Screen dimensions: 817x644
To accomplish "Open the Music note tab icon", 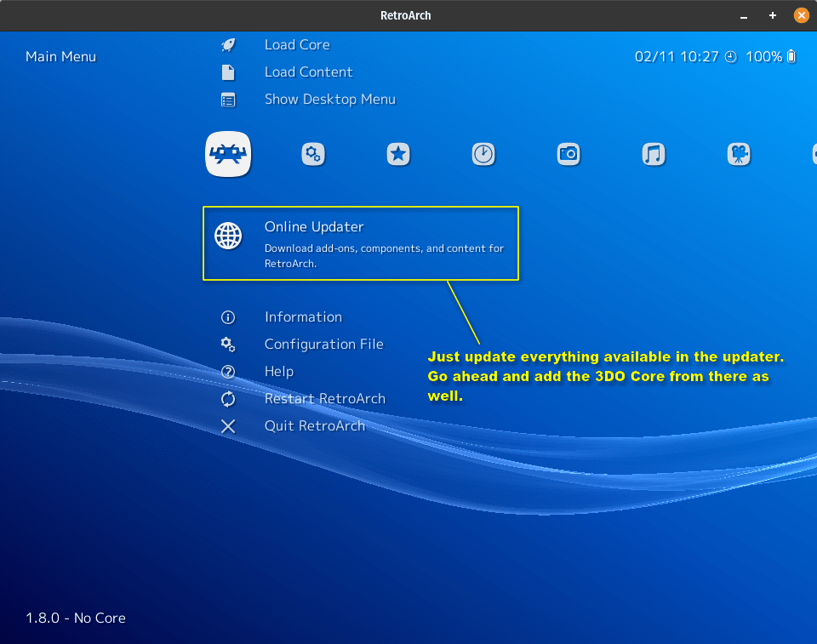I will click(653, 154).
